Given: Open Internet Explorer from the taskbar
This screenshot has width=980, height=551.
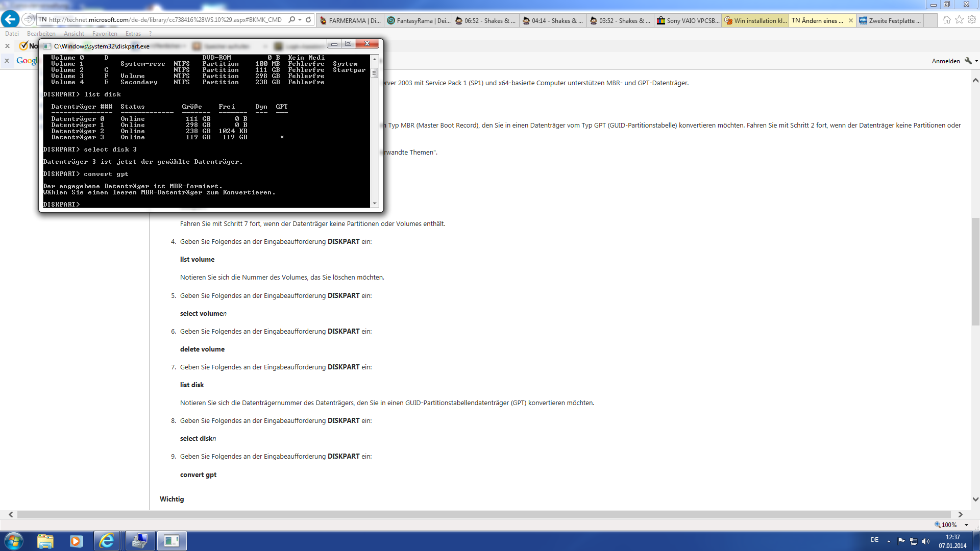Looking at the screenshot, I should pyautogui.click(x=107, y=541).
